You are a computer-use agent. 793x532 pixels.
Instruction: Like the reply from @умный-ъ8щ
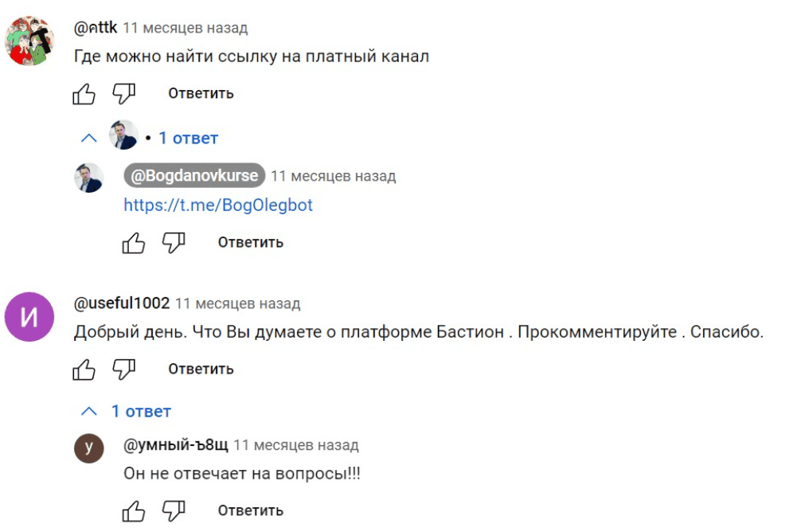click(134, 510)
